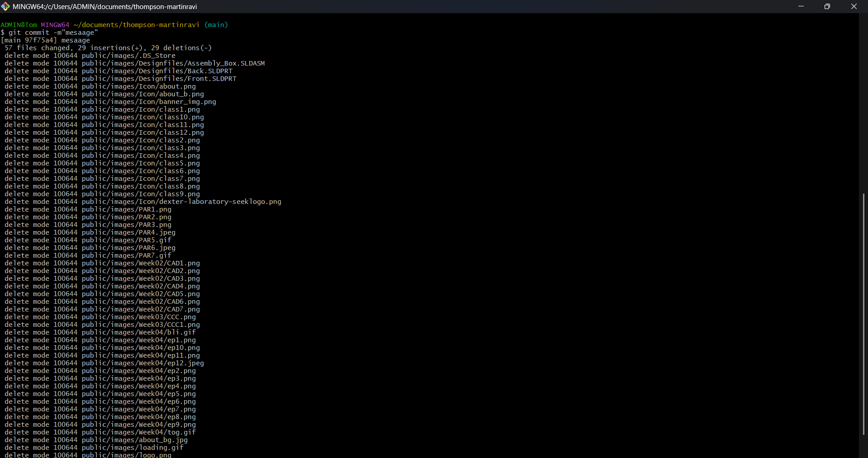Click the git commit -m"mesaage" command line
868x458 pixels.
pos(49,33)
